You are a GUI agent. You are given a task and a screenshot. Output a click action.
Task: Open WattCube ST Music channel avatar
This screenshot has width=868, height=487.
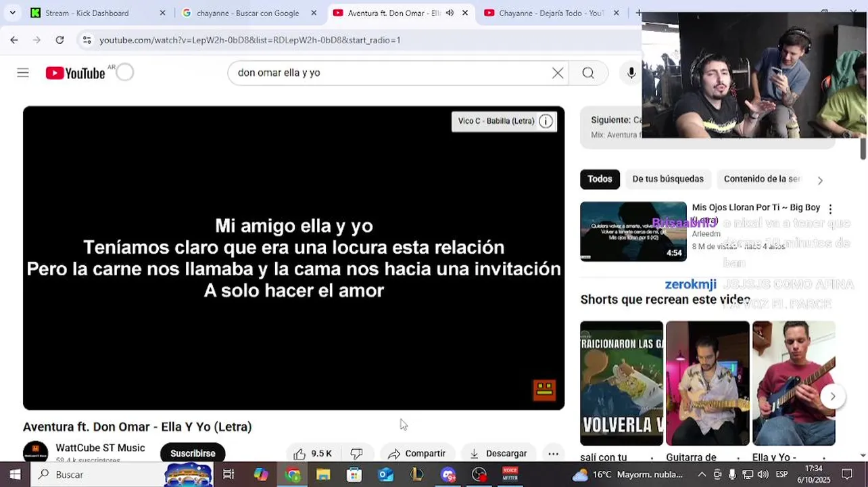[35, 453]
